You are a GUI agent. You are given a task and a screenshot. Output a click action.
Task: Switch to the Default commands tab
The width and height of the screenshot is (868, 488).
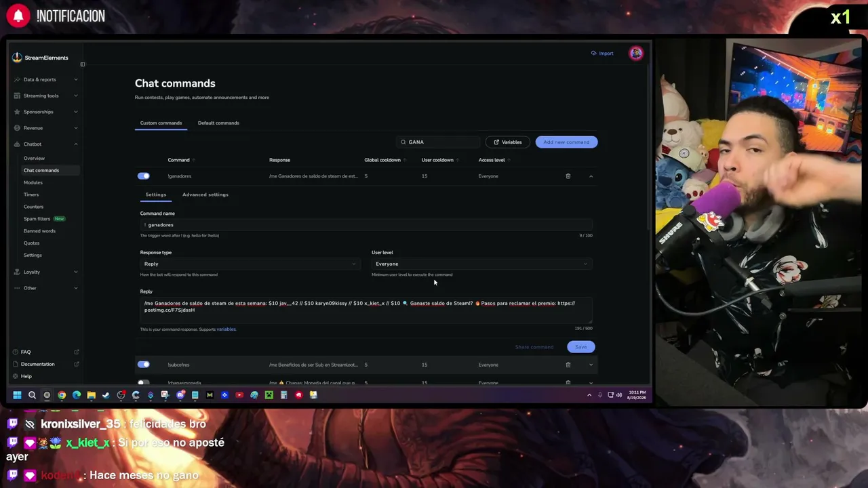(218, 123)
